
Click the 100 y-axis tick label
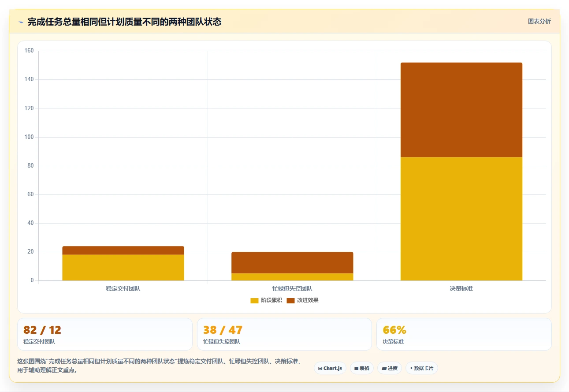(29, 137)
